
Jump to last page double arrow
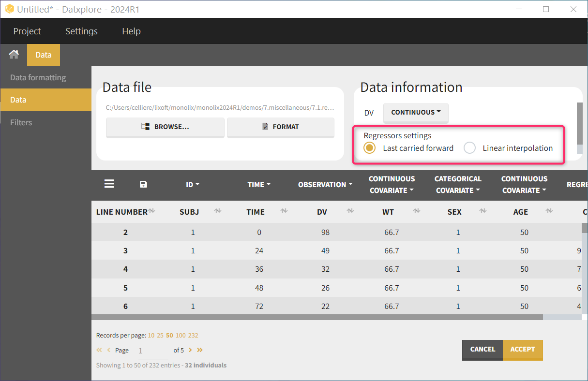[x=200, y=350]
